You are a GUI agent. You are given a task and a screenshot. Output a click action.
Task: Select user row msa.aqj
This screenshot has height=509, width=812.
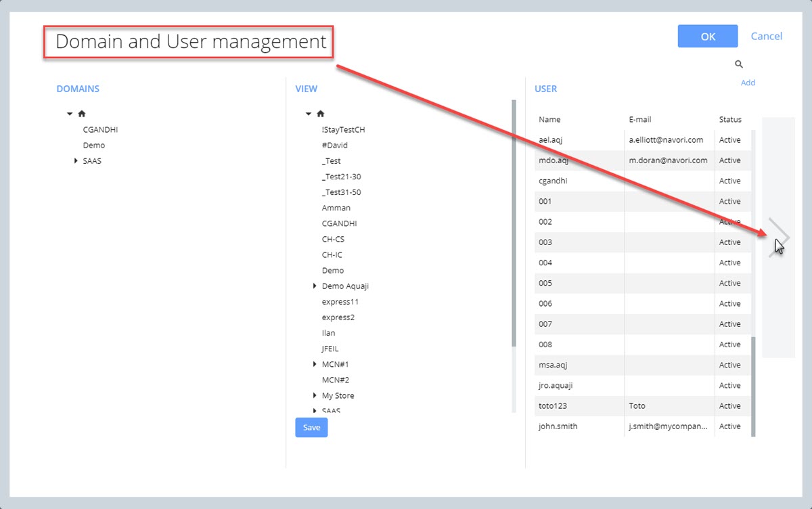click(642, 365)
